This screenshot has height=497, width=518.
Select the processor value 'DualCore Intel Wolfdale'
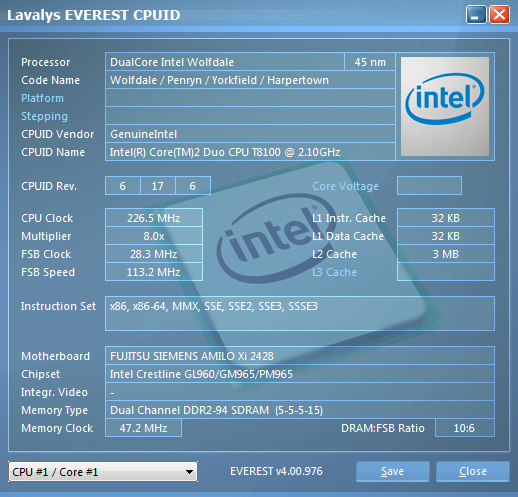[x=225, y=62]
